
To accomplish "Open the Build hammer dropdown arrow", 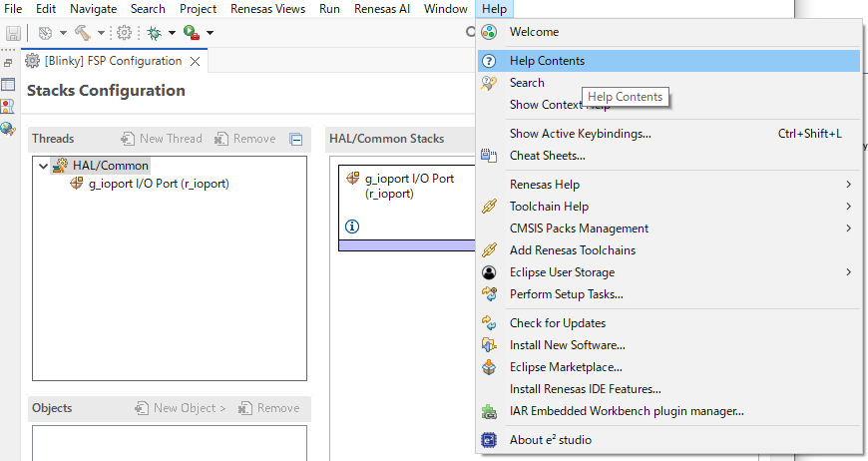I will [x=101, y=33].
